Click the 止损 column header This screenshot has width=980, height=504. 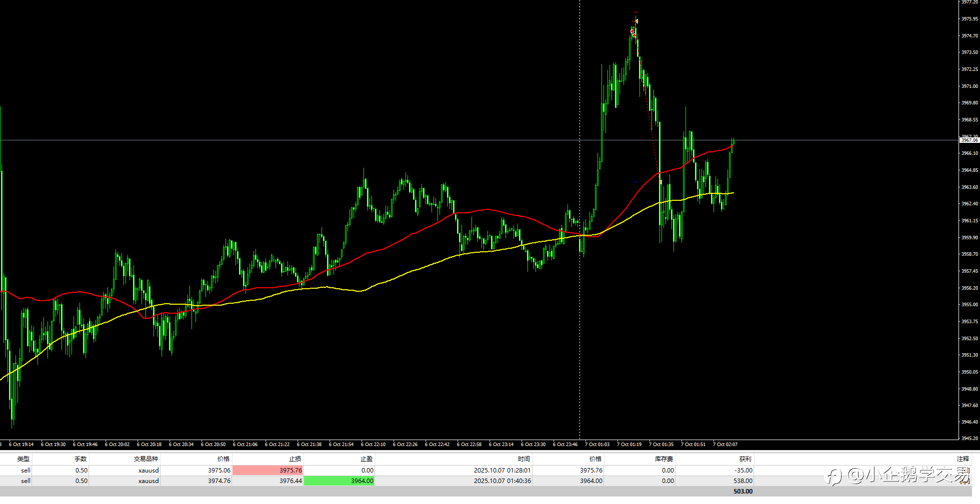pyautogui.click(x=295, y=459)
